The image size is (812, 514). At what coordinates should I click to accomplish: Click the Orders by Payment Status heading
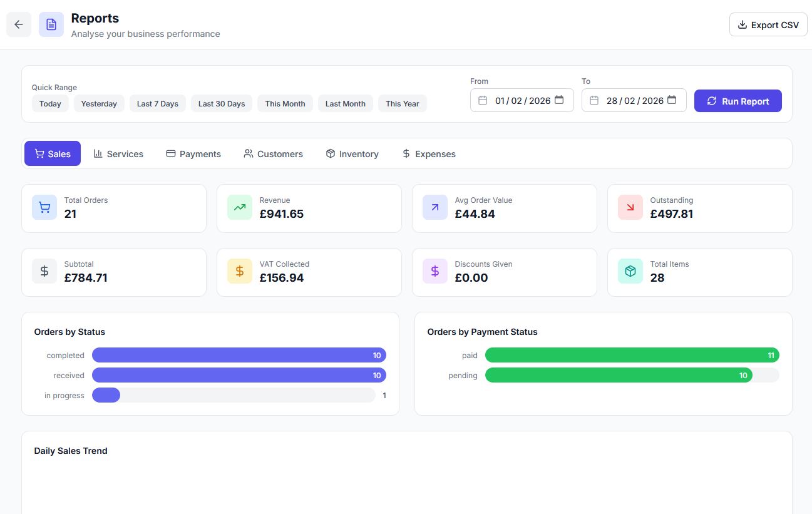coord(483,332)
